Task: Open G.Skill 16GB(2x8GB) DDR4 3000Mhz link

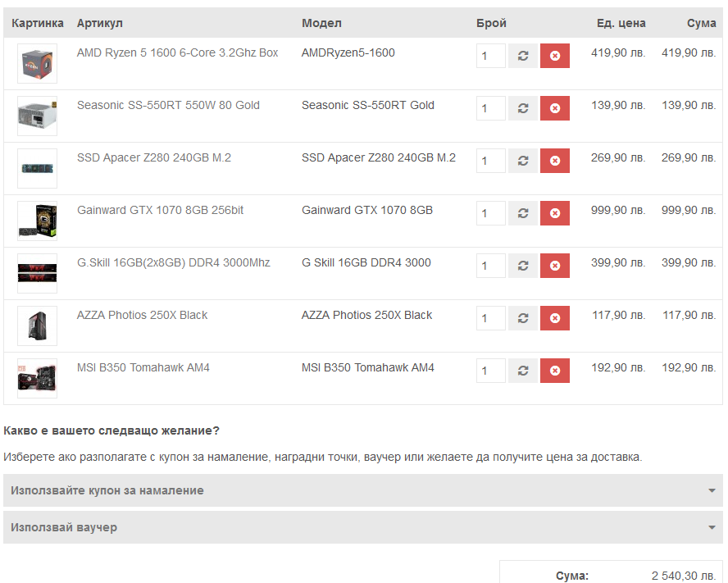Action: [173, 263]
